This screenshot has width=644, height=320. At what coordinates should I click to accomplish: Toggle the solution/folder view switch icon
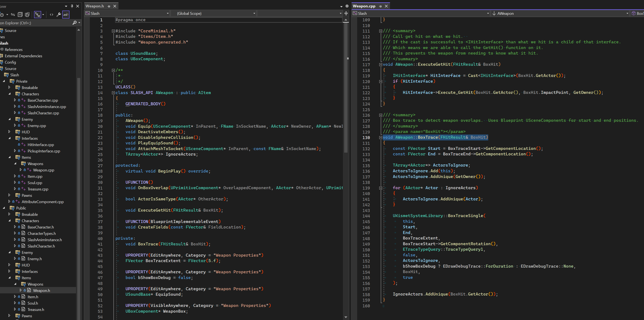tap(38, 15)
